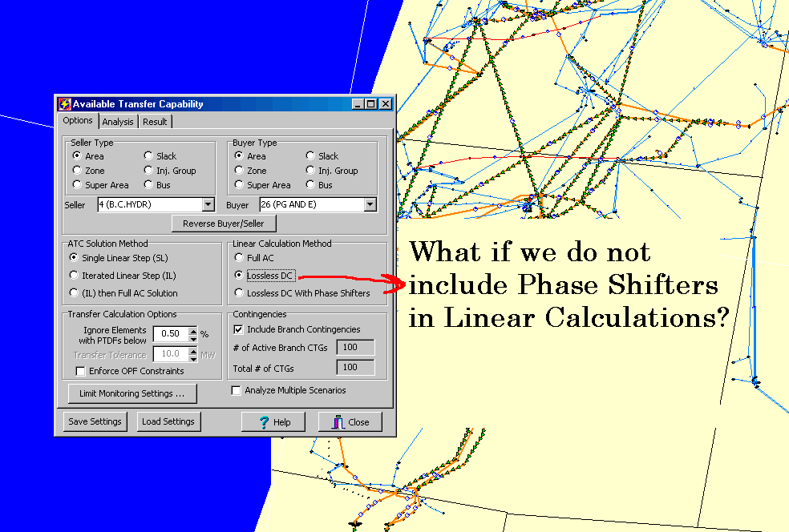The image size is (789, 532).
Task: Open the Seller dropdown list
Action: tap(208, 205)
